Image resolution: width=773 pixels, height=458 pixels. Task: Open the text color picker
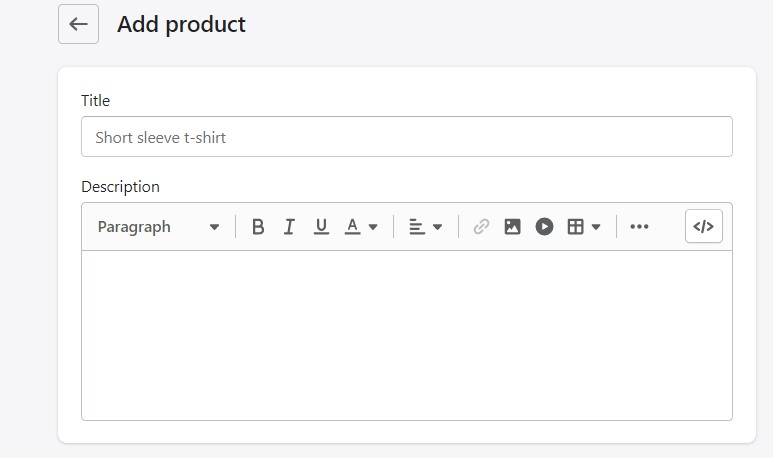click(361, 227)
